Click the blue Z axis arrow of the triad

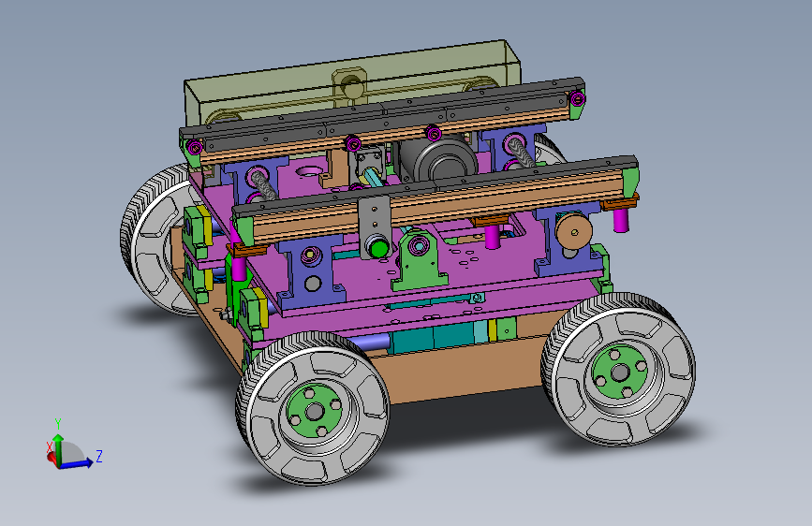tap(78, 463)
